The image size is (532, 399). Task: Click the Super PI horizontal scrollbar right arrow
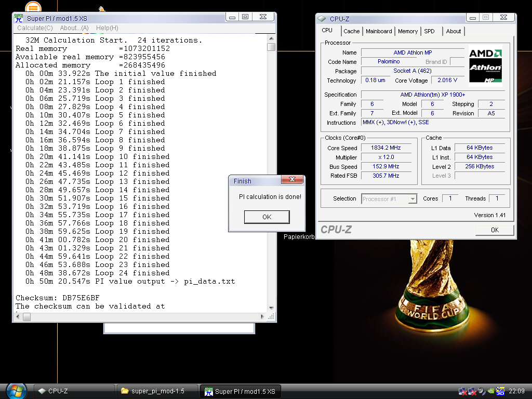click(x=262, y=317)
